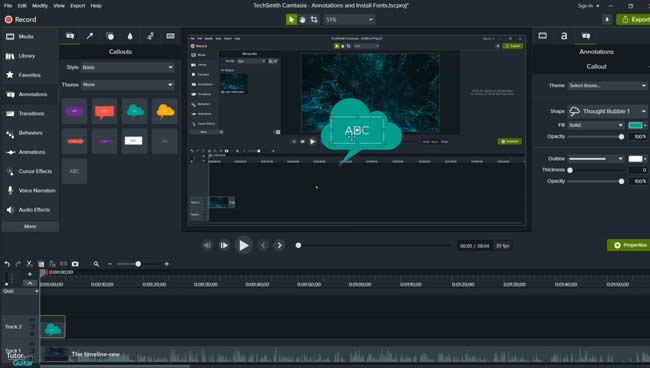Open the Theme dropdown in Callouts panel
This screenshot has width=650, height=368.
point(128,85)
